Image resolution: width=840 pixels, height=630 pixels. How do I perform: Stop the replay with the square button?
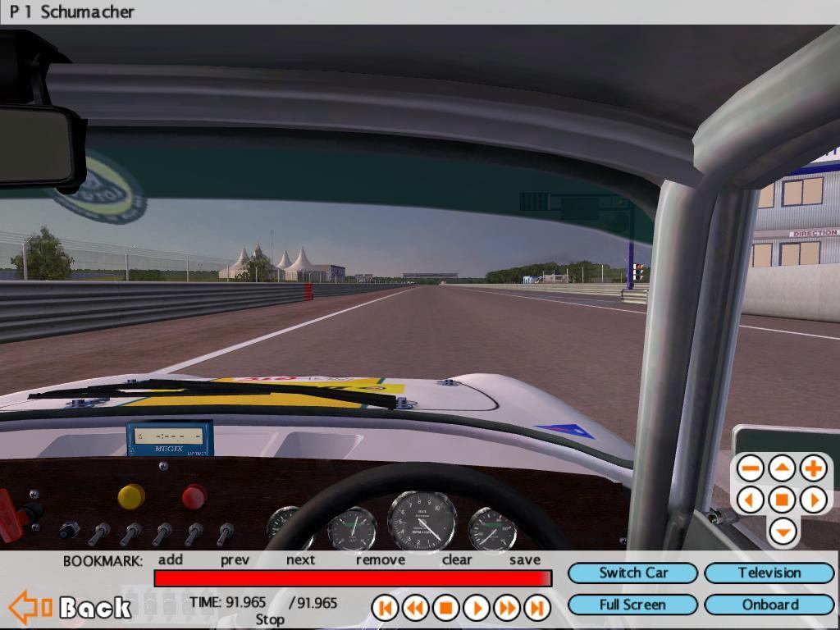pos(445,608)
